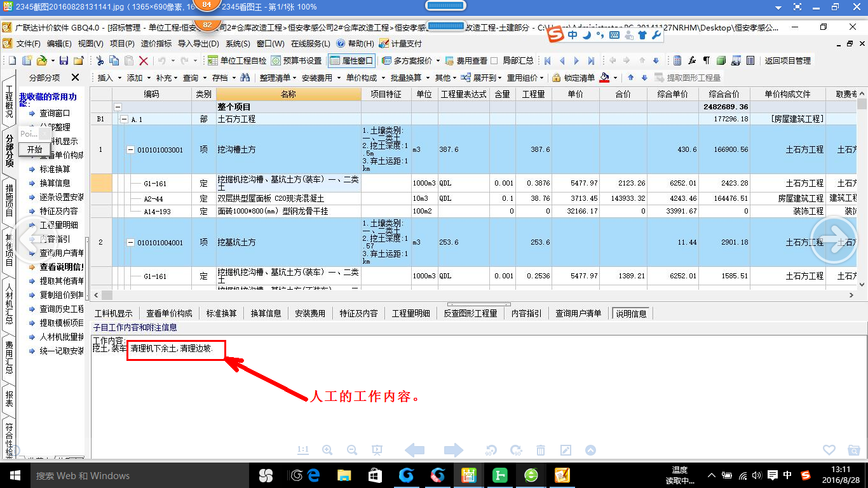Viewport: 868px width, 488px height.
Task: Toggle the 局部汇总 checkbox
Action: click(x=494, y=60)
